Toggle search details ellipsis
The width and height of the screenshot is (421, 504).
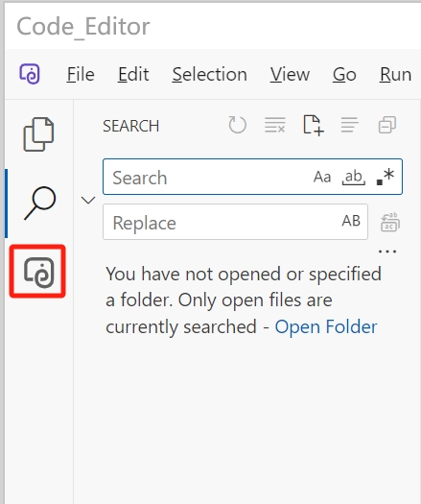point(387,252)
